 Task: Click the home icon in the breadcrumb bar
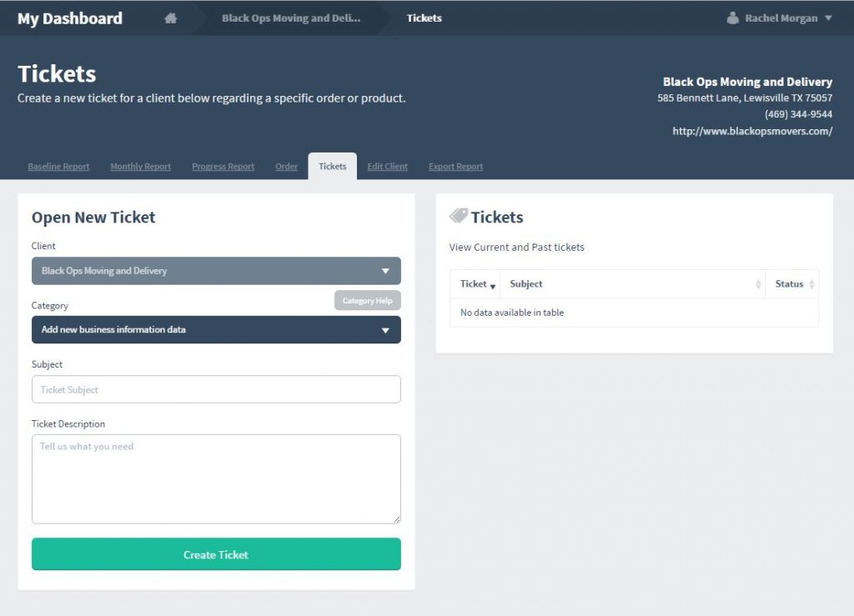click(171, 18)
